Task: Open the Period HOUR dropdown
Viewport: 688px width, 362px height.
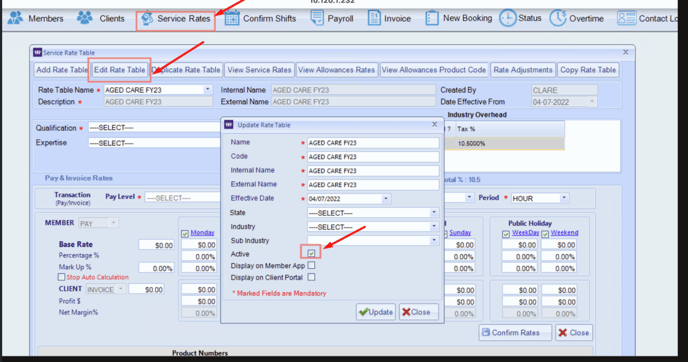Action: click(564, 198)
